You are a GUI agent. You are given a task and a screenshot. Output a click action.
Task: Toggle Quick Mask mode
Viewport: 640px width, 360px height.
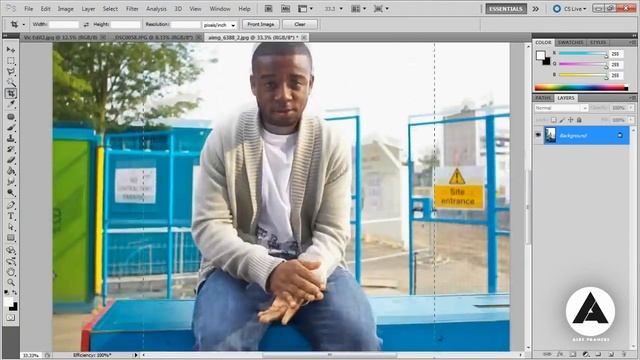click(x=11, y=318)
